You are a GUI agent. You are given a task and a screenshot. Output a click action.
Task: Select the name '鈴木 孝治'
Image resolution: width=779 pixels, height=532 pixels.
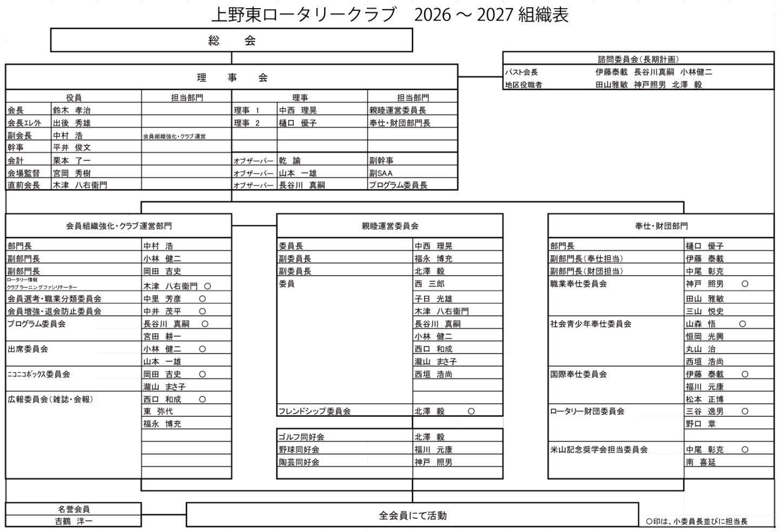click(72, 110)
